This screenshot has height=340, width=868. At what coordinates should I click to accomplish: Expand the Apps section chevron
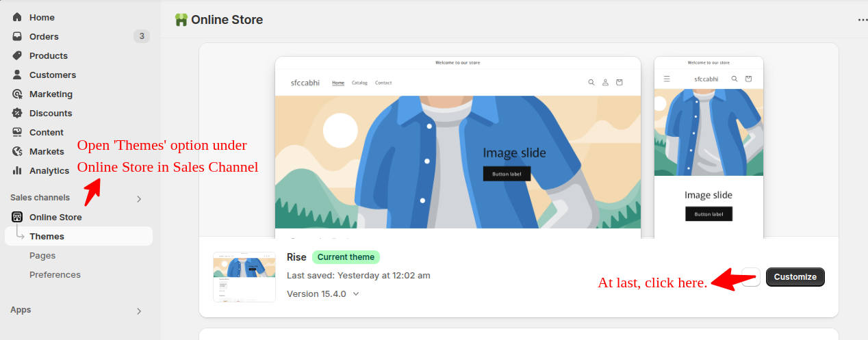click(139, 311)
